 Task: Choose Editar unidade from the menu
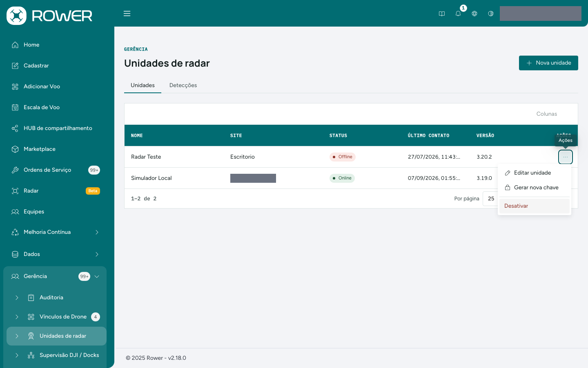coord(535,173)
